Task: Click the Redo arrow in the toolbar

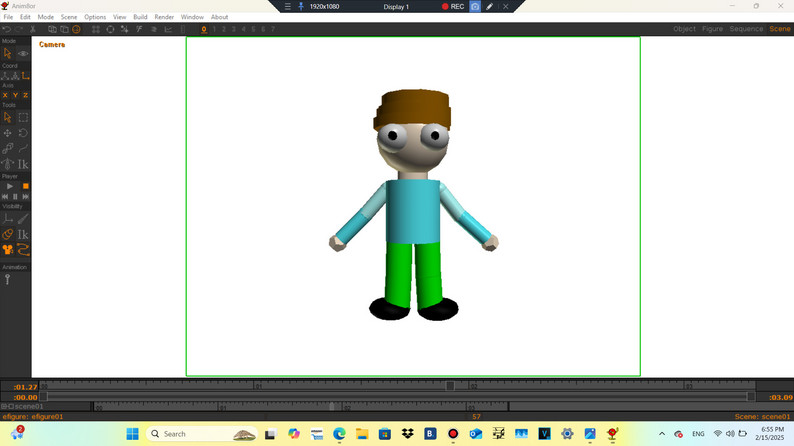Action: [x=19, y=29]
